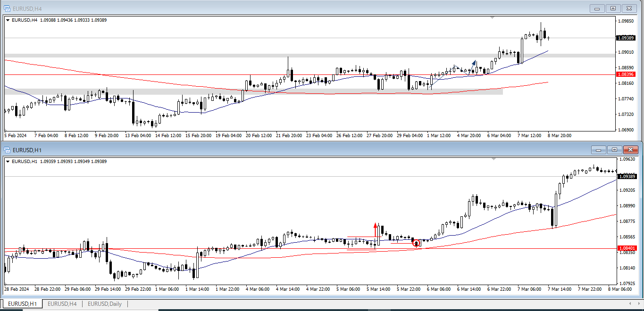Viewport: 644px width, 311px height.
Task: Maximize the EURUSD,H4 chart window
Action: pyautogui.click(x=613, y=8)
